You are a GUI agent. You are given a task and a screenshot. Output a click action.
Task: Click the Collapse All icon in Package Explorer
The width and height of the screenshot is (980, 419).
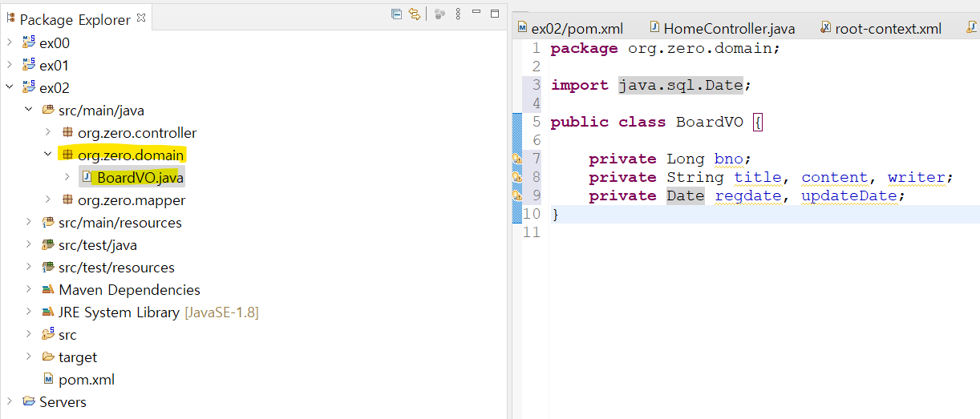point(396,14)
